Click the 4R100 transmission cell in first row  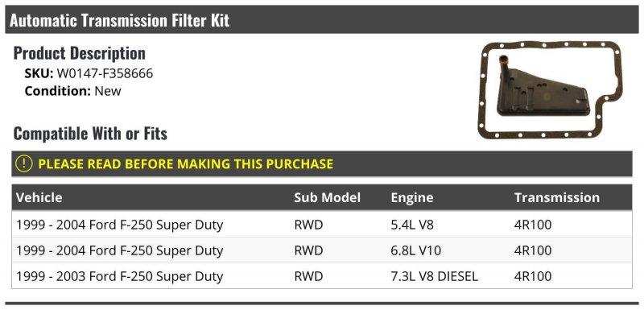coord(533,225)
